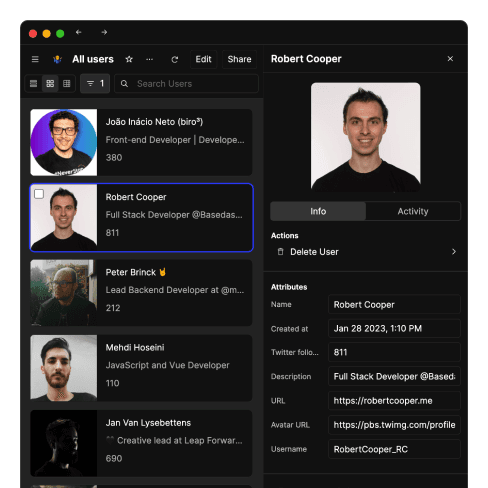The image size is (488, 488).
Task: Click the Name attribute field
Action: 394,305
